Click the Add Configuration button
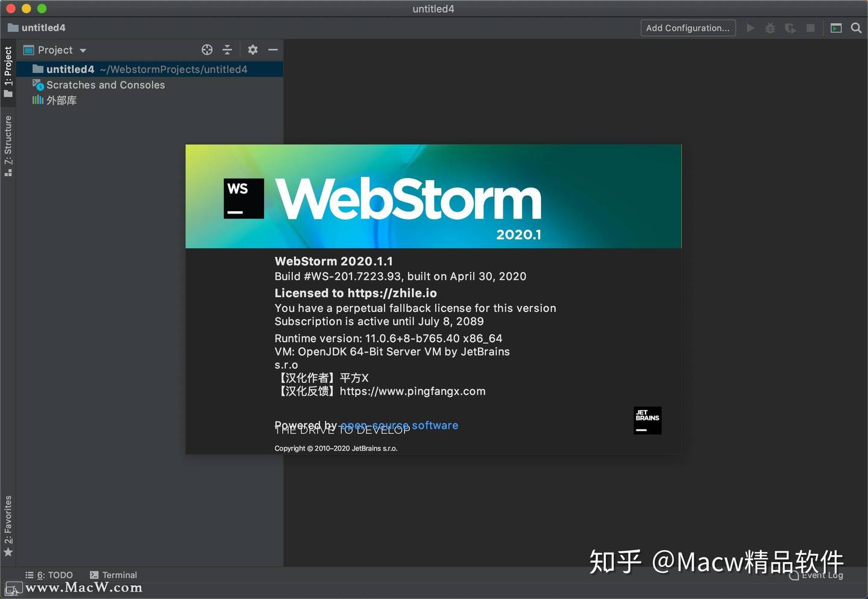The image size is (868, 599). pos(688,28)
